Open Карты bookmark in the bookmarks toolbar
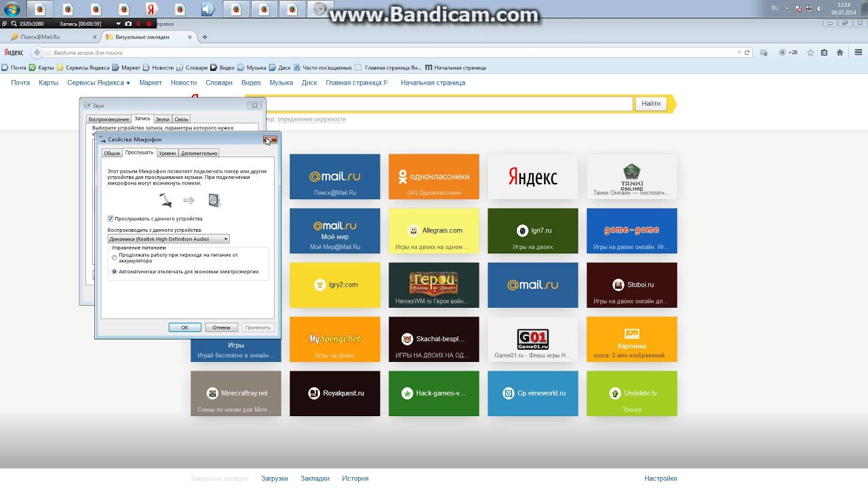The image size is (868, 488). coord(41,68)
